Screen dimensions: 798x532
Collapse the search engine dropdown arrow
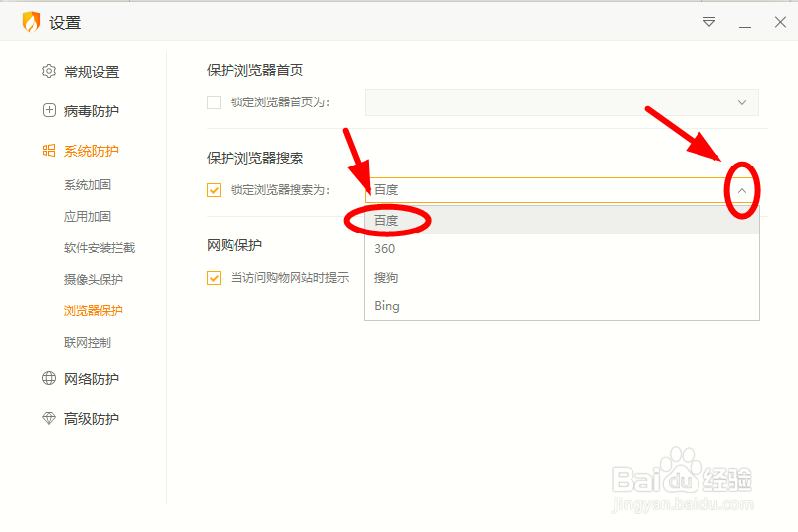tap(742, 190)
